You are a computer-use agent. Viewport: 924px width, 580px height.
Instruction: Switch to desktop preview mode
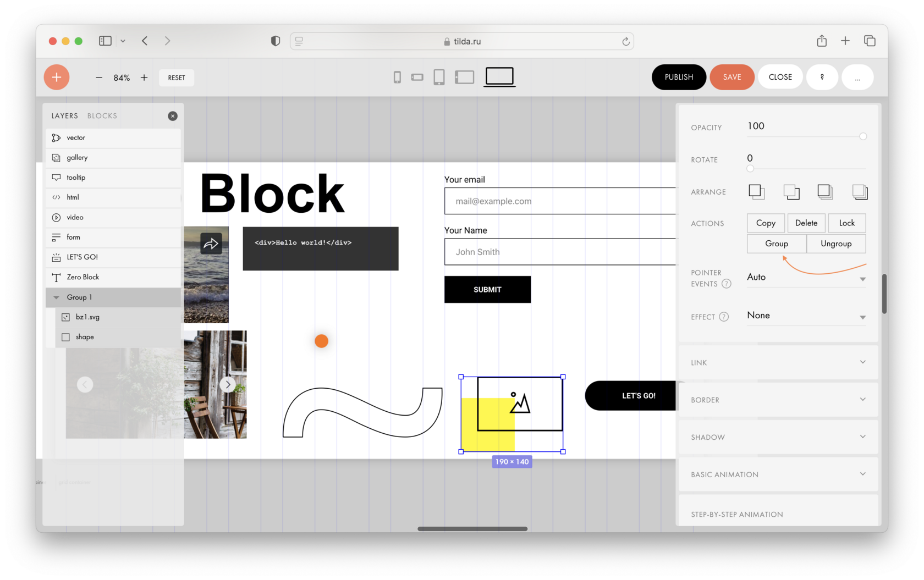tap(499, 77)
